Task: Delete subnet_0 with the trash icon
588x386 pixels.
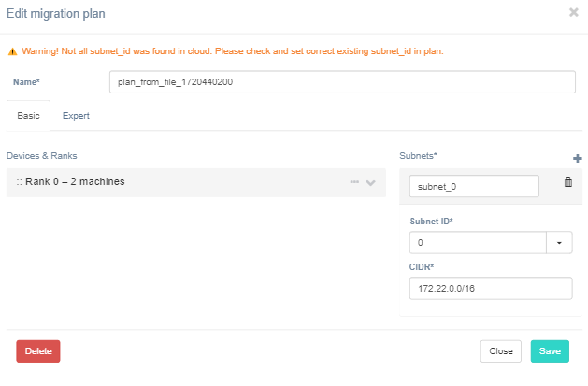Action: coord(567,182)
